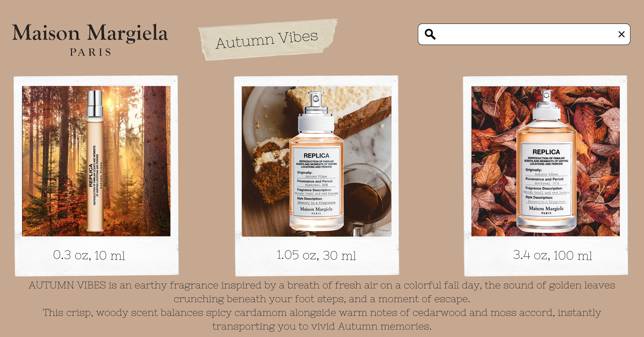
Task: Click the AUTUMN VIBES description paragraph
Action: (x=322, y=292)
